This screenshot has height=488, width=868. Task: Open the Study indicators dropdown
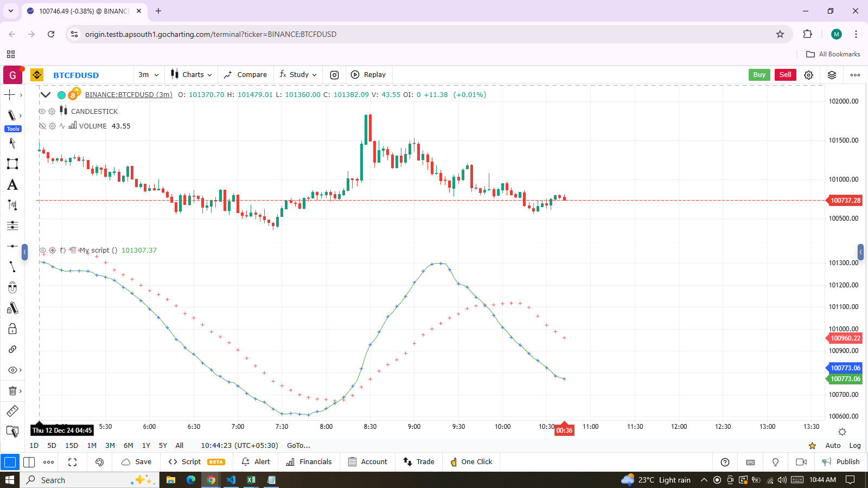(x=298, y=75)
